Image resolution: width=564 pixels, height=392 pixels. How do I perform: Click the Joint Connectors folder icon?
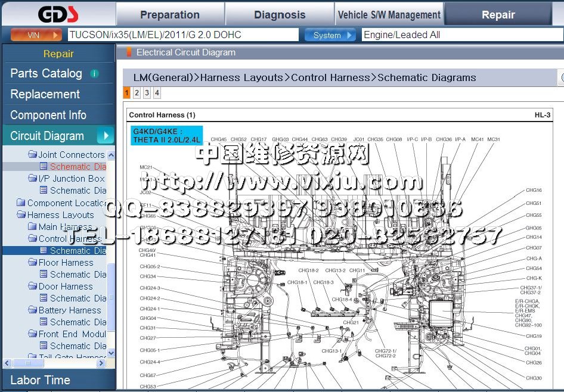(33, 155)
